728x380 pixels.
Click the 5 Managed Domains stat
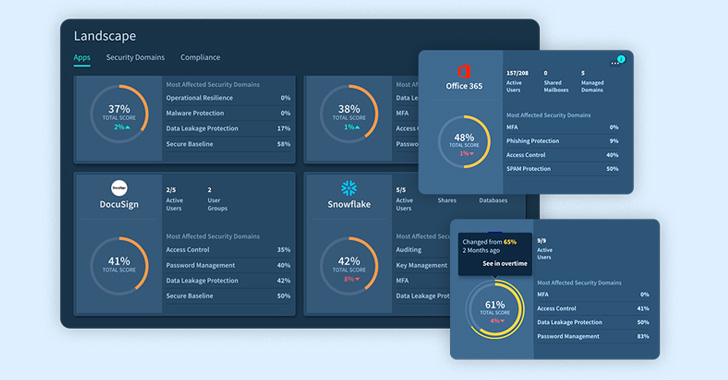[x=592, y=81]
